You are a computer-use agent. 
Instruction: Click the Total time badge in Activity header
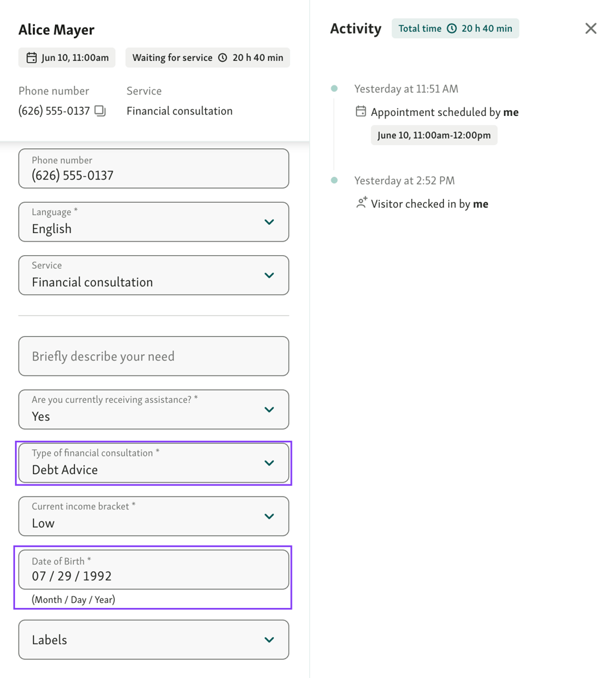point(455,28)
